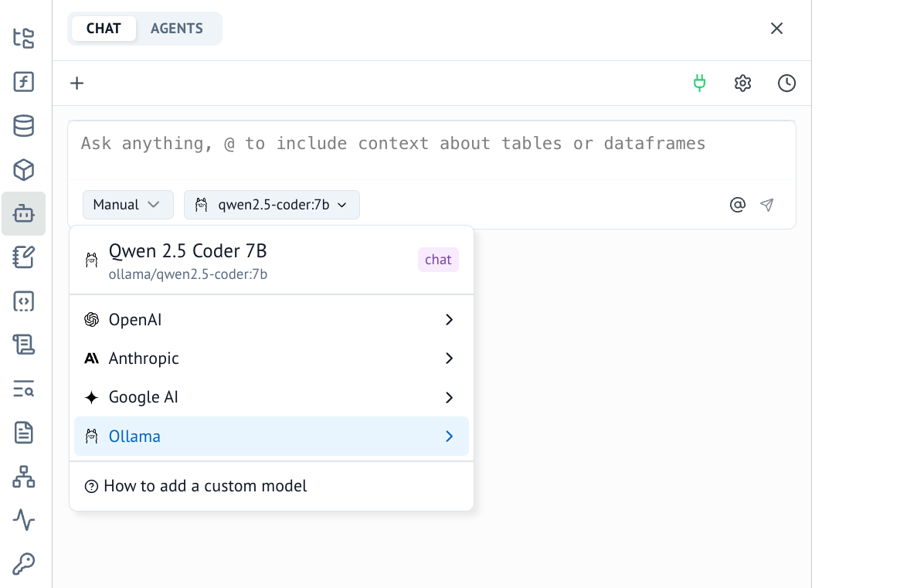Start a new chat with plus icon
The image size is (917, 588).
76,83
